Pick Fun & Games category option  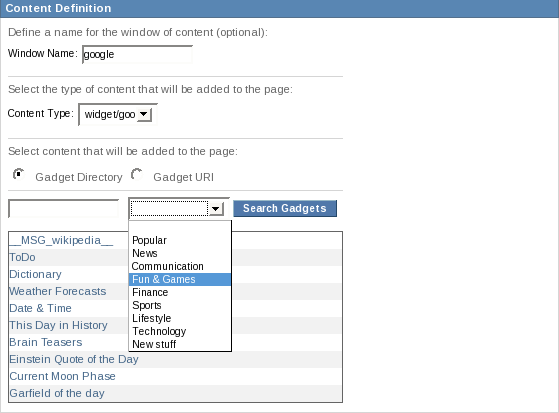point(180,279)
